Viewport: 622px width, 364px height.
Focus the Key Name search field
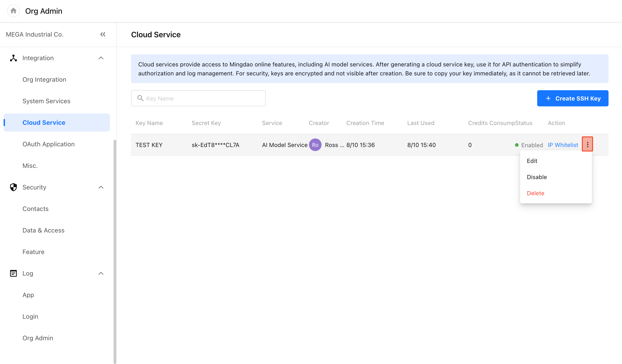pyautogui.click(x=198, y=99)
